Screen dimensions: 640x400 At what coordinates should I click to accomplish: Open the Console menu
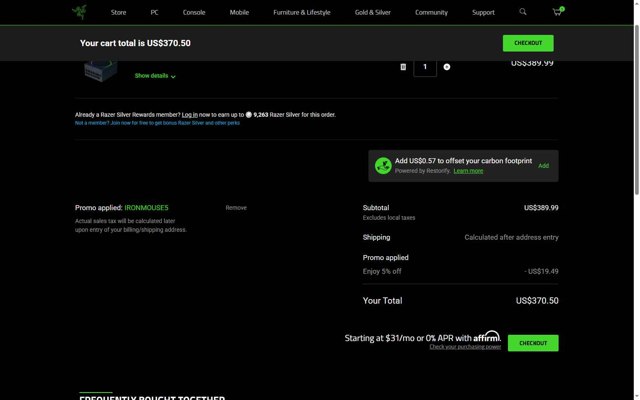click(x=194, y=12)
